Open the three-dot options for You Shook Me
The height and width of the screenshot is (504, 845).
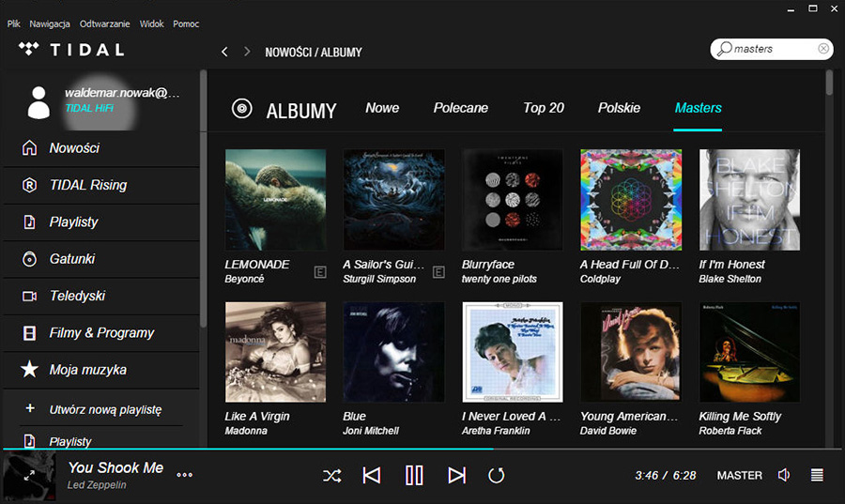point(184,475)
